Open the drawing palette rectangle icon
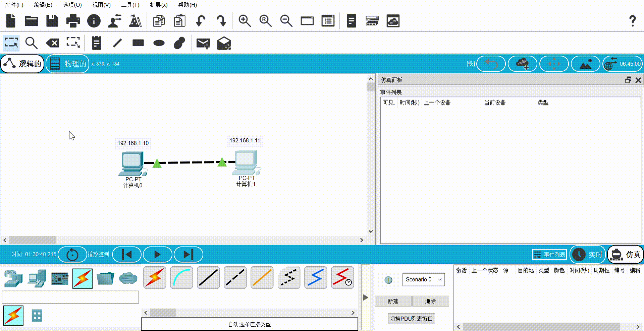Viewport: 644px width, 331px height. point(307,21)
